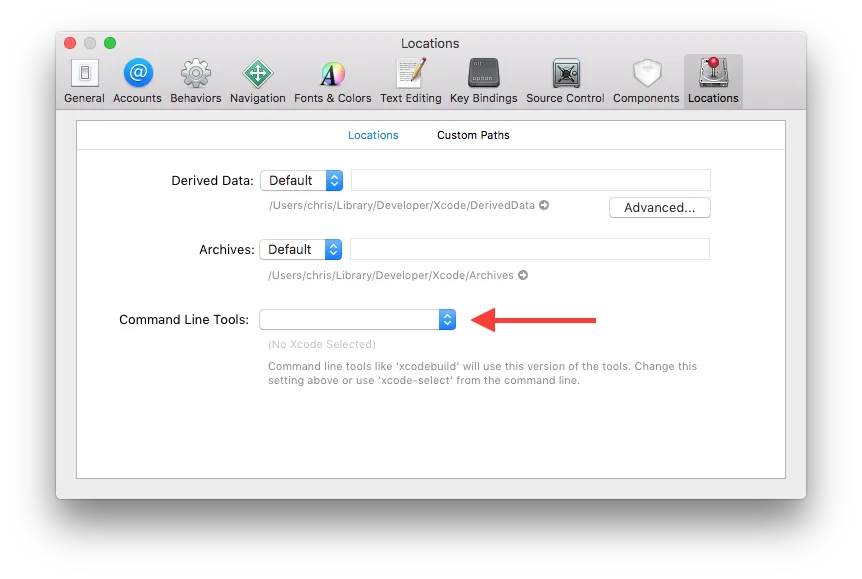Open the Behaviors gear pane
The height and width of the screenshot is (579, 862).
(x=196, y=81)
